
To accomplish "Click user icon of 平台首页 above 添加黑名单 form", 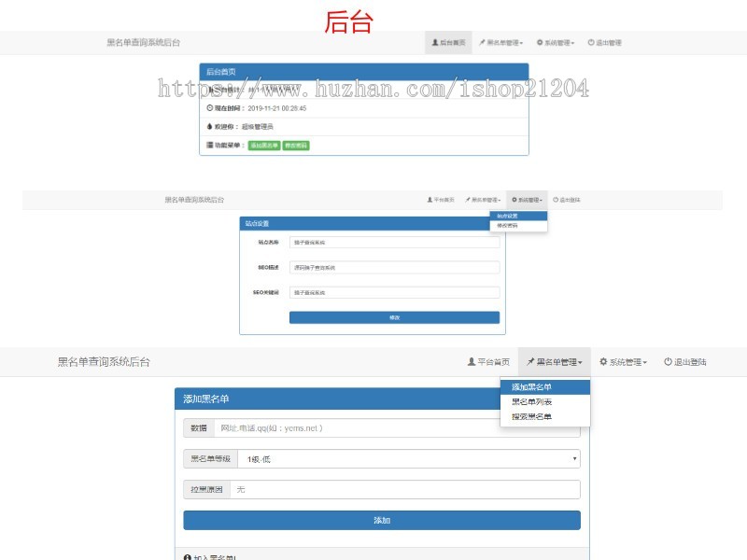I will click(x=472, y=362).
